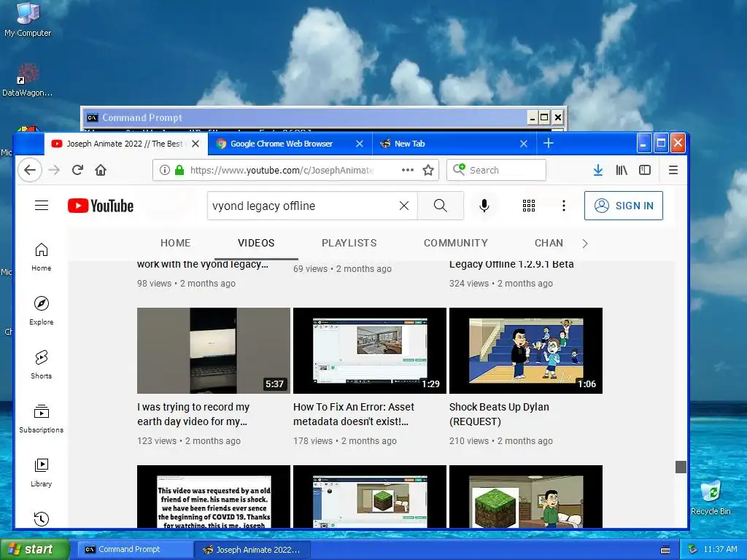Switch to Google Chrome Web Browser tab
Screen dimensions: 747x560
(282, 144)
